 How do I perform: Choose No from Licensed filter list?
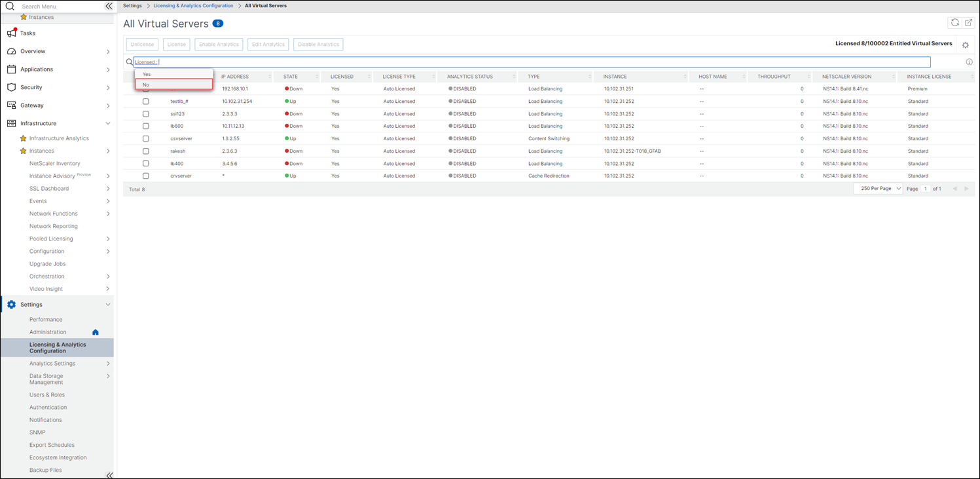pos(174,85)
